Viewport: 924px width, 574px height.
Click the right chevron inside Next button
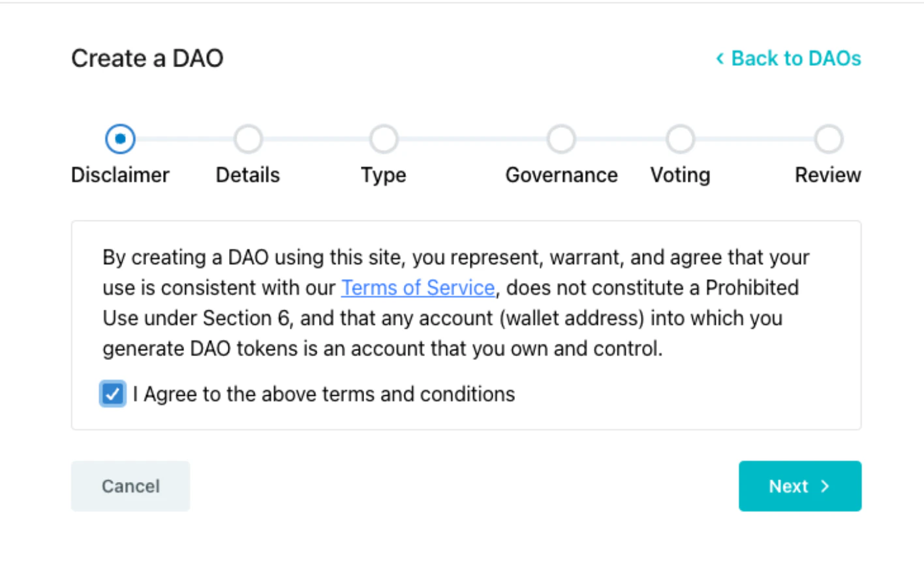[x=825, y=486]
